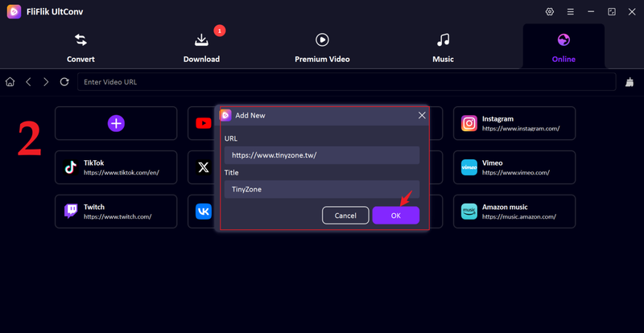
Task: Click the Enter Video URL address bar
Action: click(347, 82)
